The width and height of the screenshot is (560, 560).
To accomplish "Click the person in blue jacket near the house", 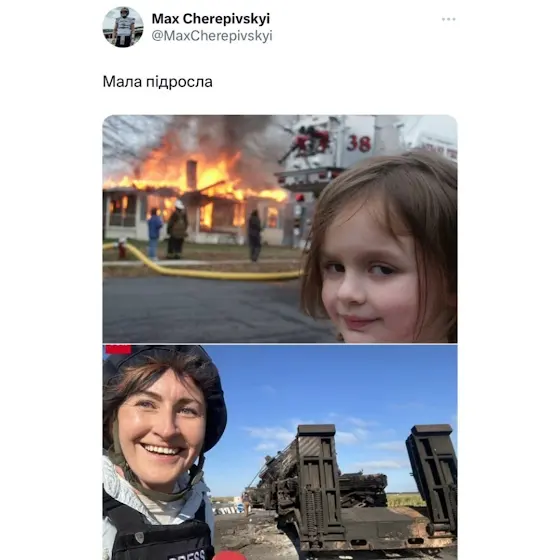I will click(x=154, y=233).
